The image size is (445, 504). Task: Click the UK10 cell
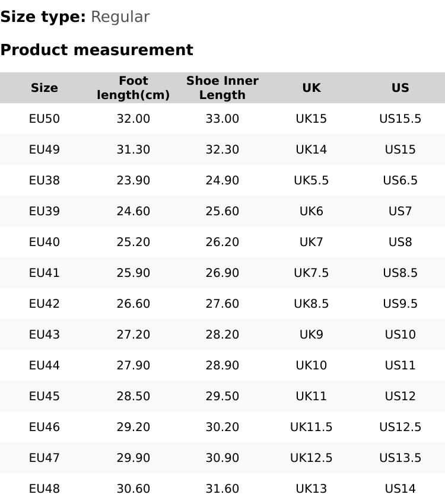pyautogui.click(x=311, y=365)
